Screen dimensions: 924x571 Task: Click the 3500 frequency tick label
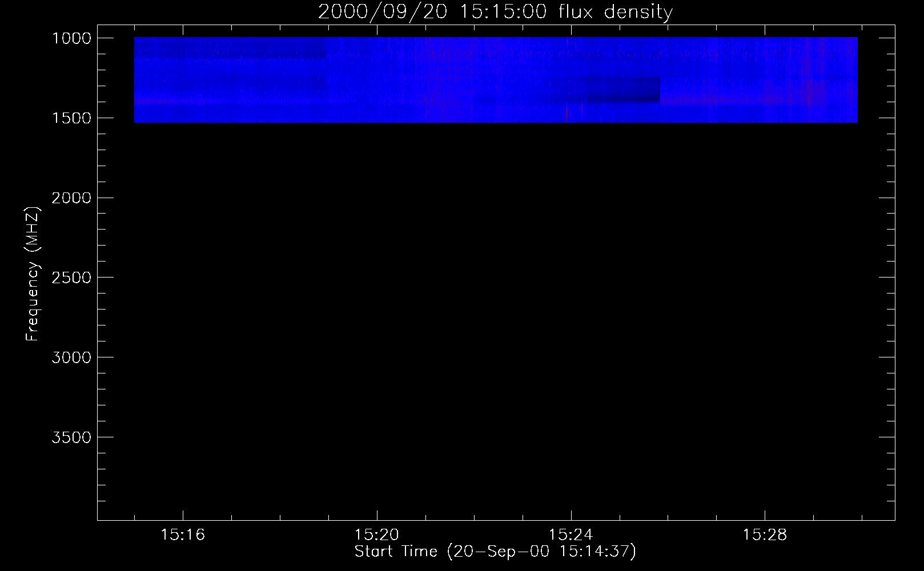(71, 438)
